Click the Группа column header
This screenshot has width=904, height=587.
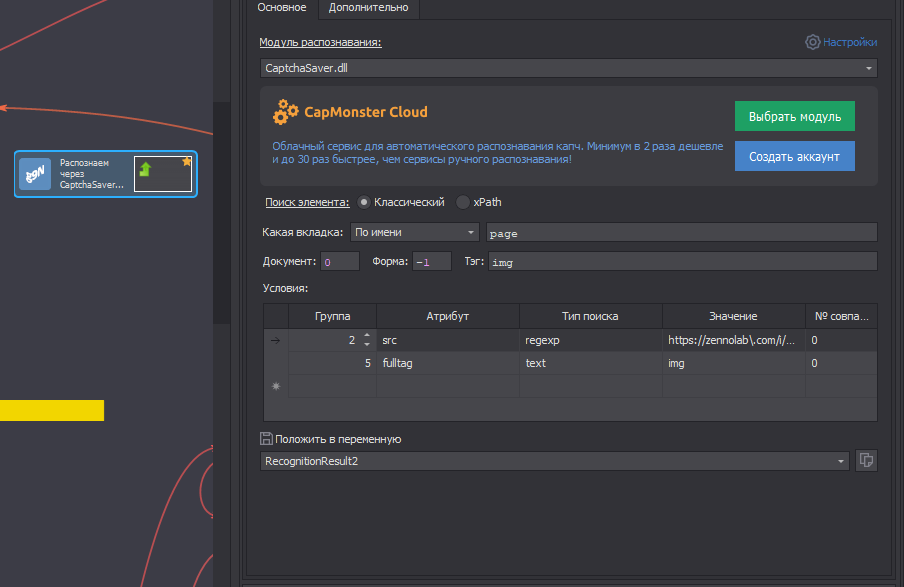(333, 316)
